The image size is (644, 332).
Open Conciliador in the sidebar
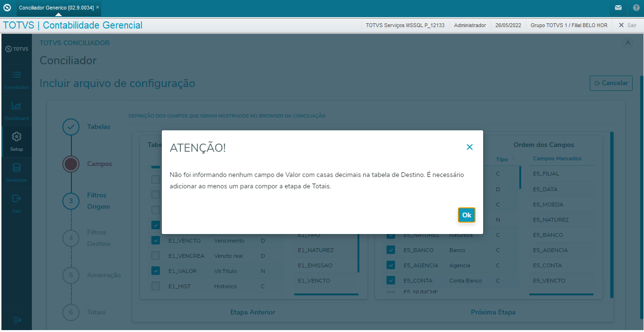(x=17, y=80)
